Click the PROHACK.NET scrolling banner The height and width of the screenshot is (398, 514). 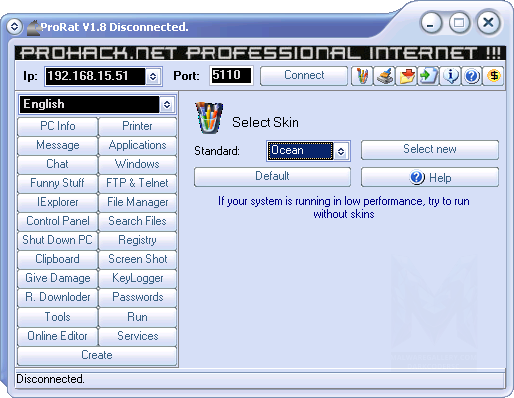coord(260,53)
